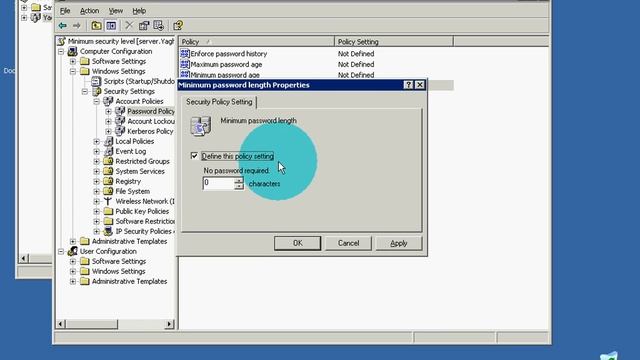The width and height of the screenshot is (640, 360).
Task: Collapse the Computer Configuration node
Action: (x=61, y=51)
